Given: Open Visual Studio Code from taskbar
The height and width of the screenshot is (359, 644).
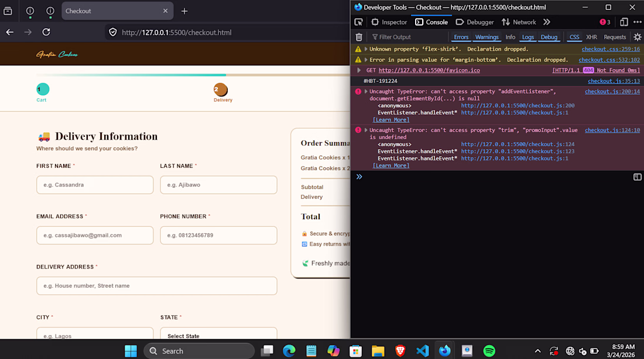Looking at the screenshot, I should click(422, 351).
